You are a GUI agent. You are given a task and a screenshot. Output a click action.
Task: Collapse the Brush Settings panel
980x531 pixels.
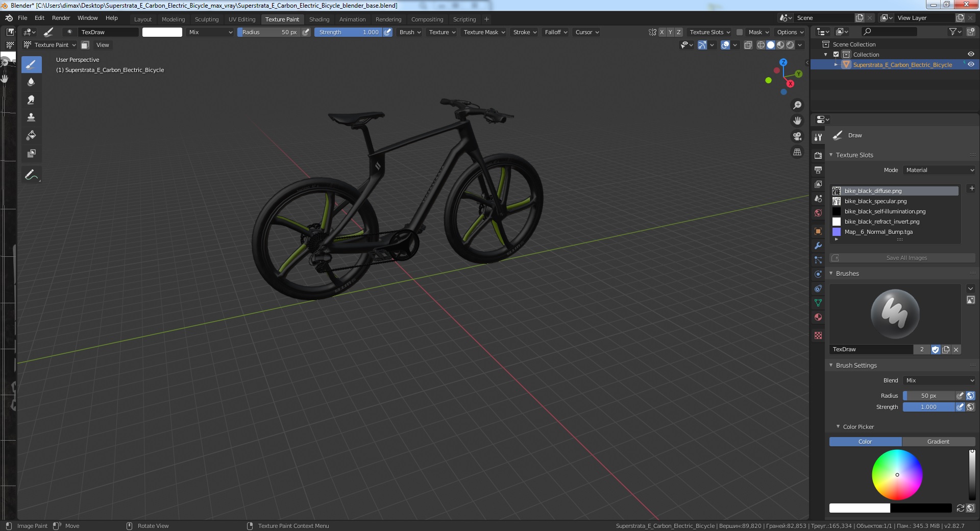coord(856,366)
